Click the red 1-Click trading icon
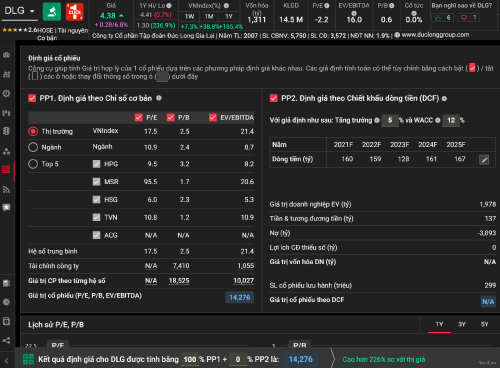Screen dimensions: 500x368 tap(75, 12)
